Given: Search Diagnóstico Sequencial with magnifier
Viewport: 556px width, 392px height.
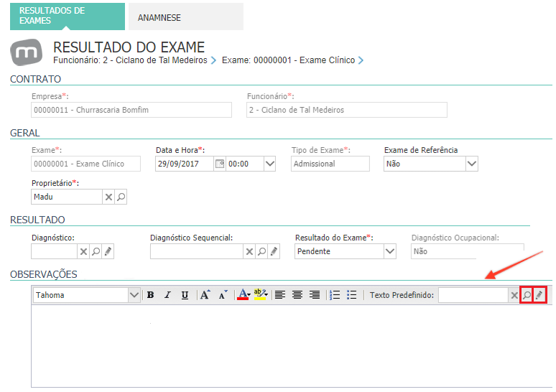Looking at the screenshot, I should pos(261,251).
